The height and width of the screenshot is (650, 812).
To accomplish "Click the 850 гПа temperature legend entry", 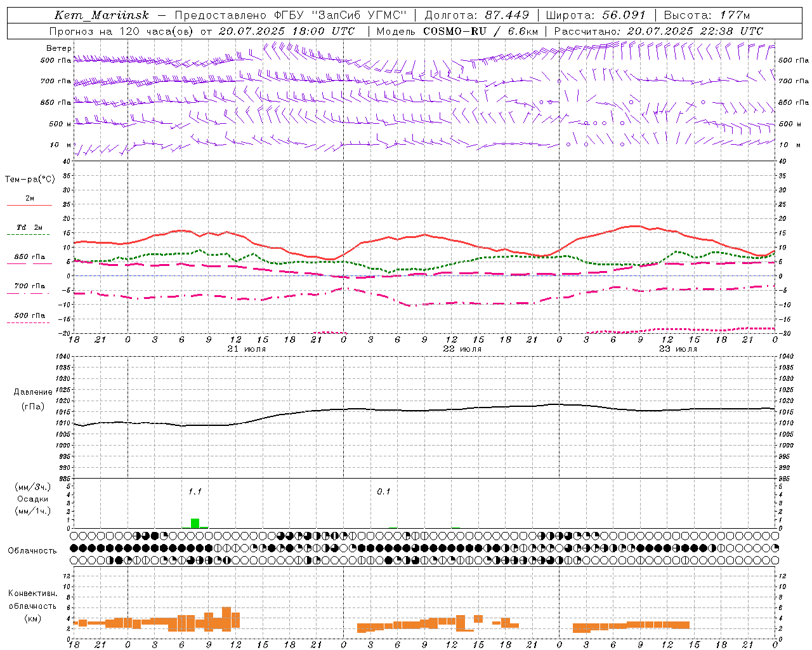I will (29, 257).
